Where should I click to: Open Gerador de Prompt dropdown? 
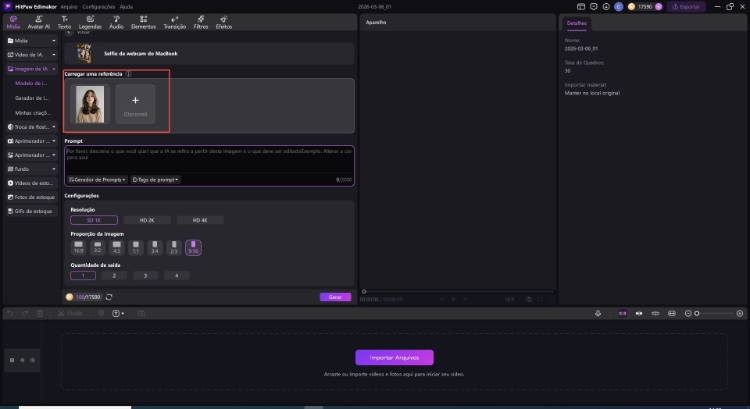coord(96,179)
